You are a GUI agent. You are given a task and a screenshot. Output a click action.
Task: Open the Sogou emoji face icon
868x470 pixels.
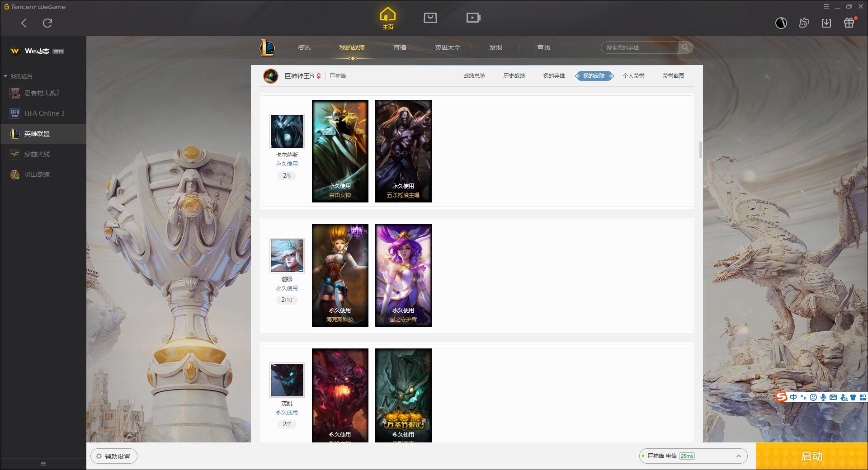coord(813,397)
